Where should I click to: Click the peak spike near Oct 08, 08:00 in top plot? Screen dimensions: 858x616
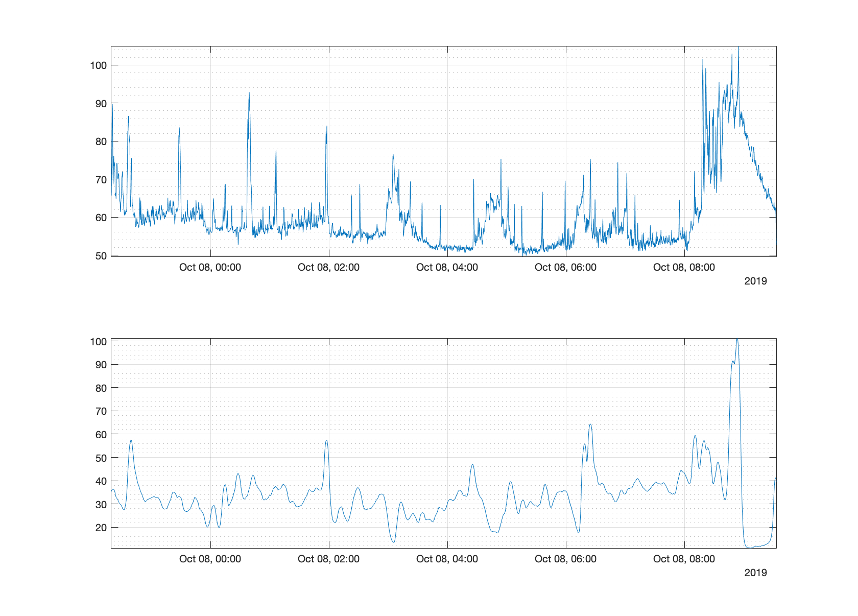[737, 51]
